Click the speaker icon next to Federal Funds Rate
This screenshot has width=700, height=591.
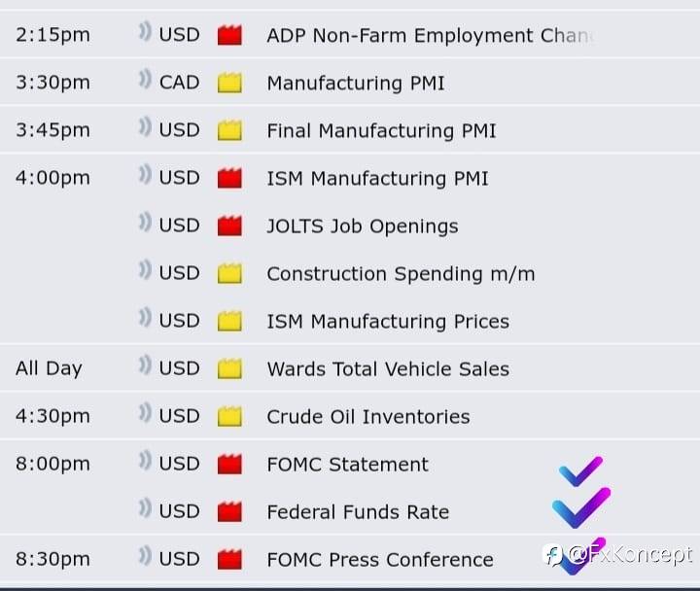pos(145,508)
